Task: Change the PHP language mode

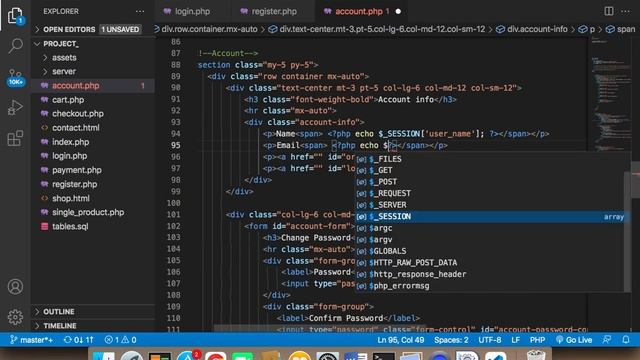Action: [537, 340]
